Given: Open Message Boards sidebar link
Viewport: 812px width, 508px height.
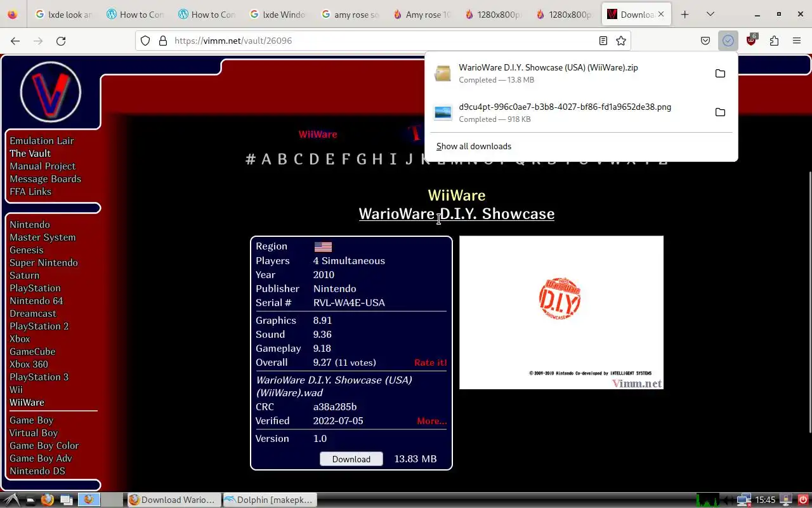Looking at the screenshot, I should 45,179.
